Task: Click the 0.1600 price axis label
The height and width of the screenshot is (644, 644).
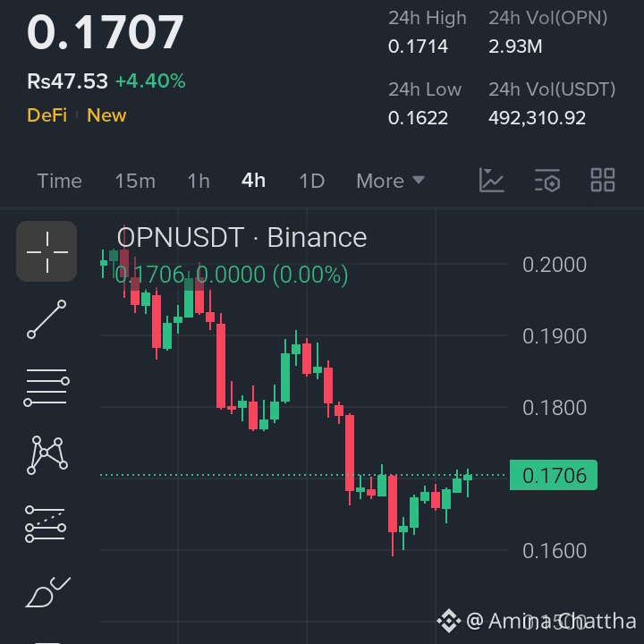Action: 555,551
